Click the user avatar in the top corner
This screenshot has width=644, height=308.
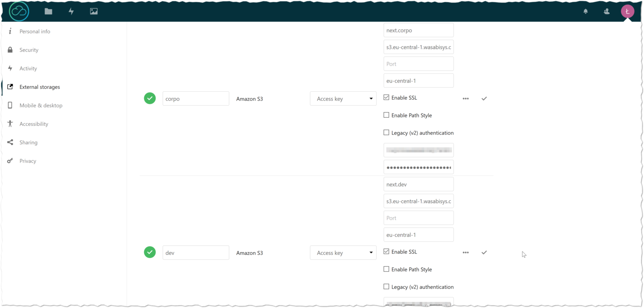tap(627, 11)
